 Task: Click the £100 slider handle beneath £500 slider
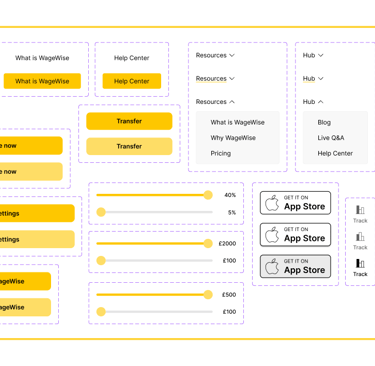pyautogui.click(x=101, y=312)
